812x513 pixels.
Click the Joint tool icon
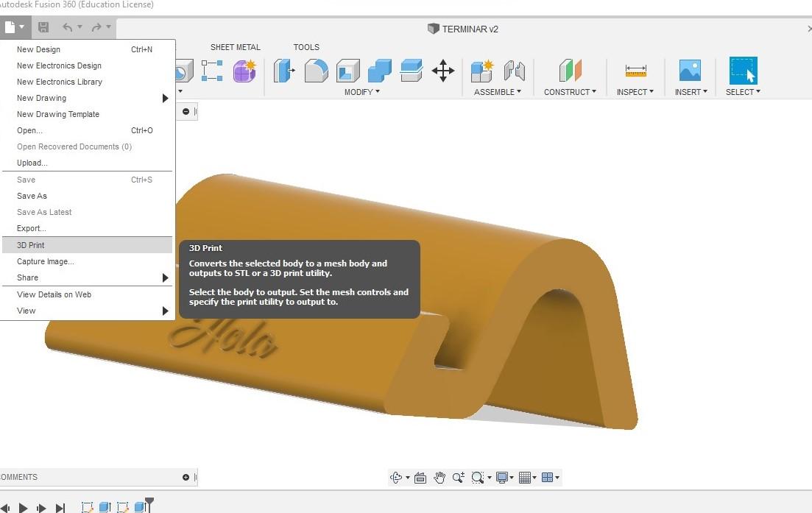tap(515, 71)
